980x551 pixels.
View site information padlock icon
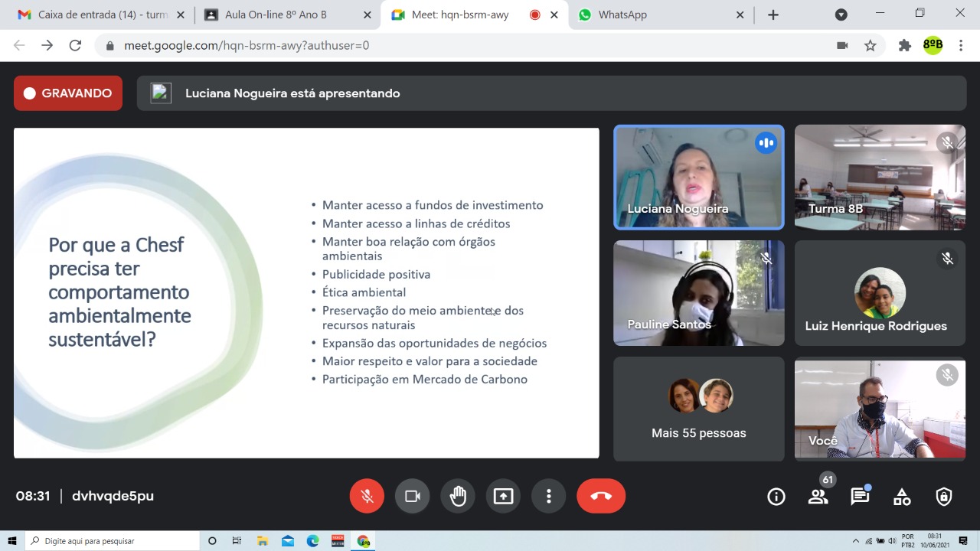(109, 46)
